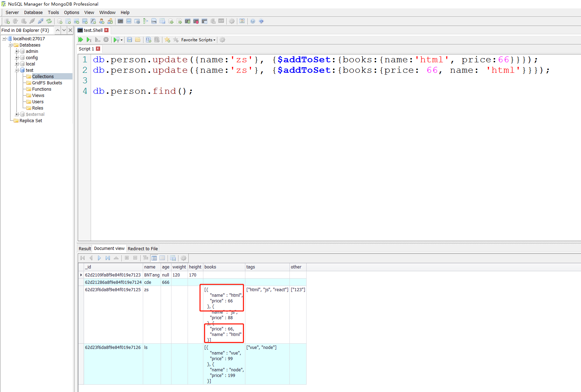581x392 pixels.
Task: Click the books column header
Action: point(224,267)
